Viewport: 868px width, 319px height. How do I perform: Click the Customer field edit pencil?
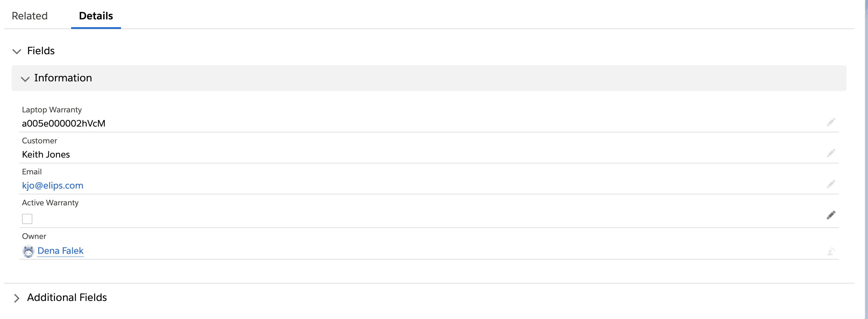pos(830,153)
